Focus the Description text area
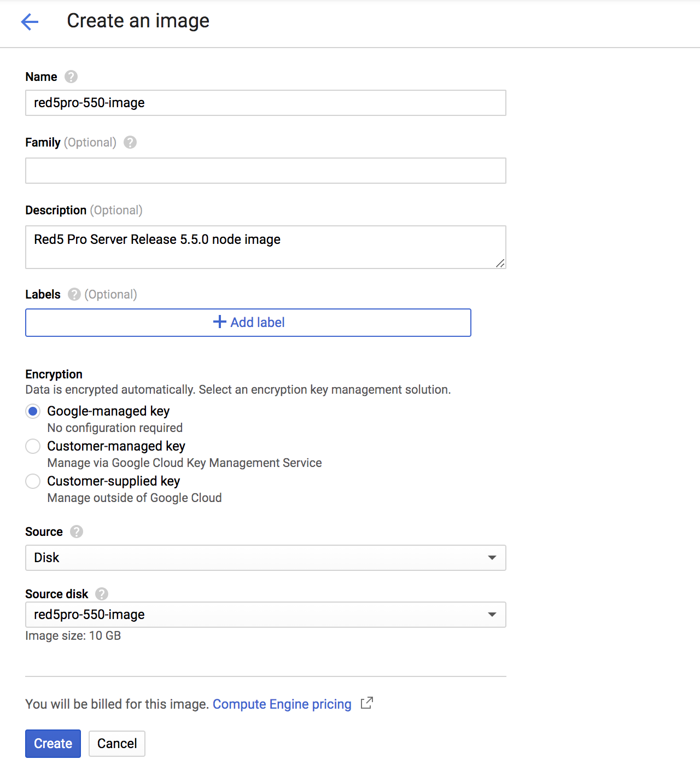Viewport: 700px width, 759px height. coord(266,247)
